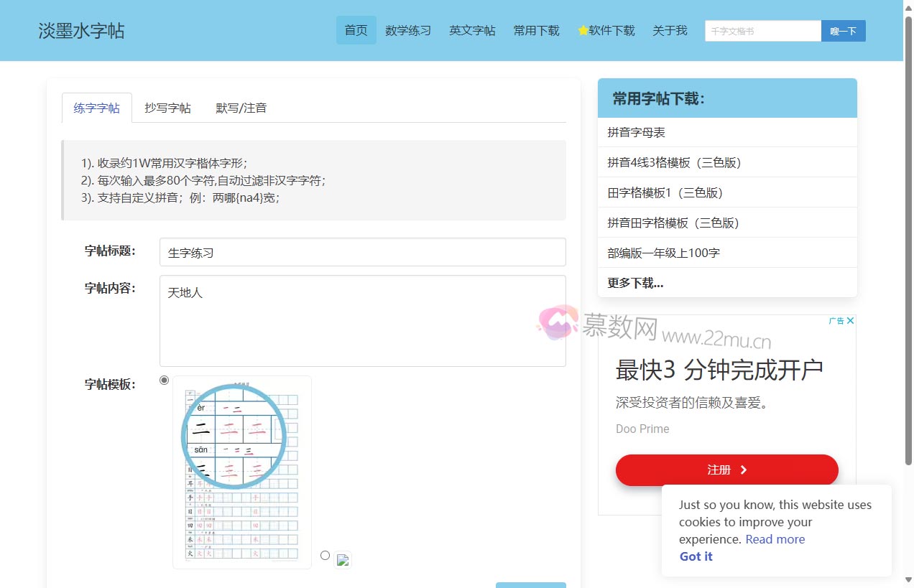Switch to the 默写/注音 tab

click(239, 108)
